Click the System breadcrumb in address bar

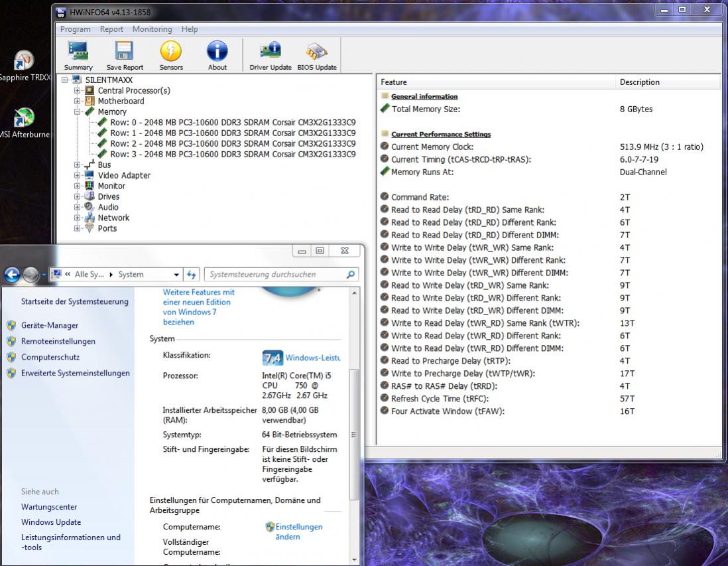tap(131, 275)
